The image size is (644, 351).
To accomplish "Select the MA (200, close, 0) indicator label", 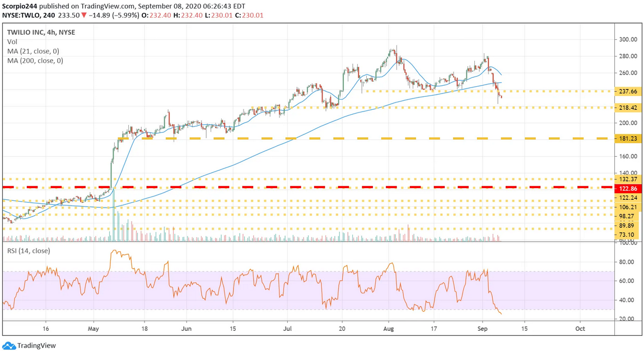I will (x=35, y=61).
